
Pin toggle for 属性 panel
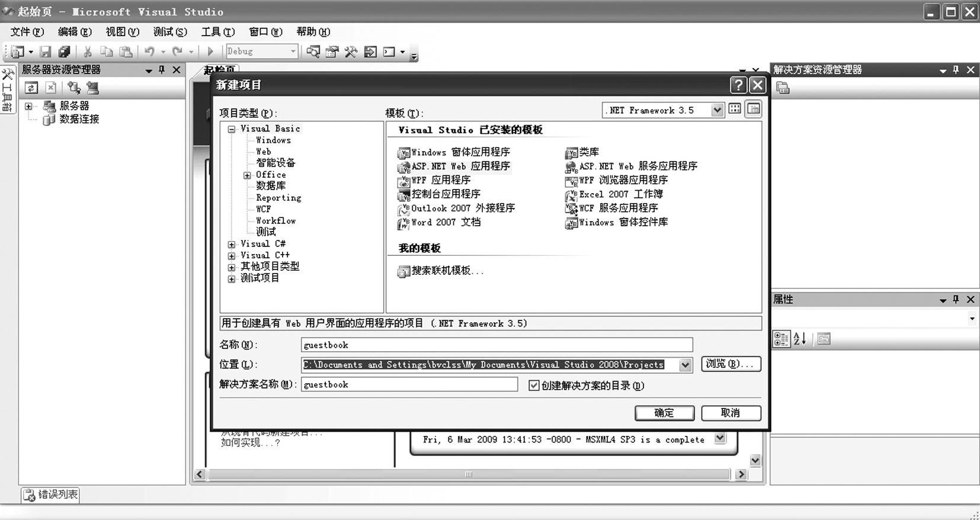[956, 300]
